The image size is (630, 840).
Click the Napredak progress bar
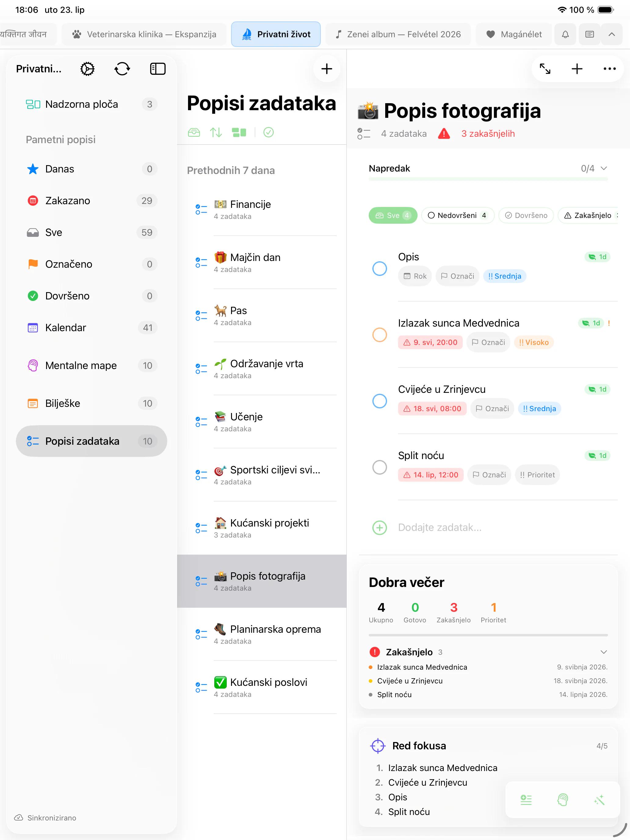(488, 179)
